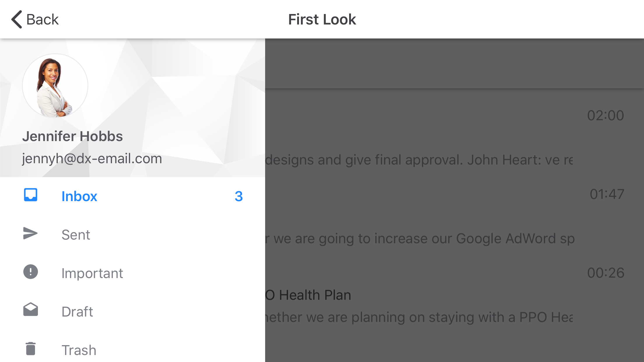
Task: Tap the Back button text
Action: point(43,20)
